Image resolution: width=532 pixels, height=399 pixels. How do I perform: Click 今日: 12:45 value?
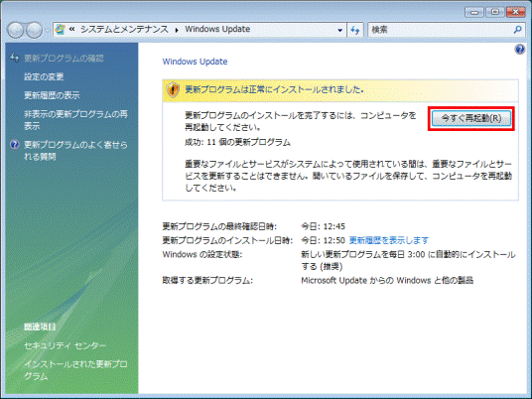[323, 226]
